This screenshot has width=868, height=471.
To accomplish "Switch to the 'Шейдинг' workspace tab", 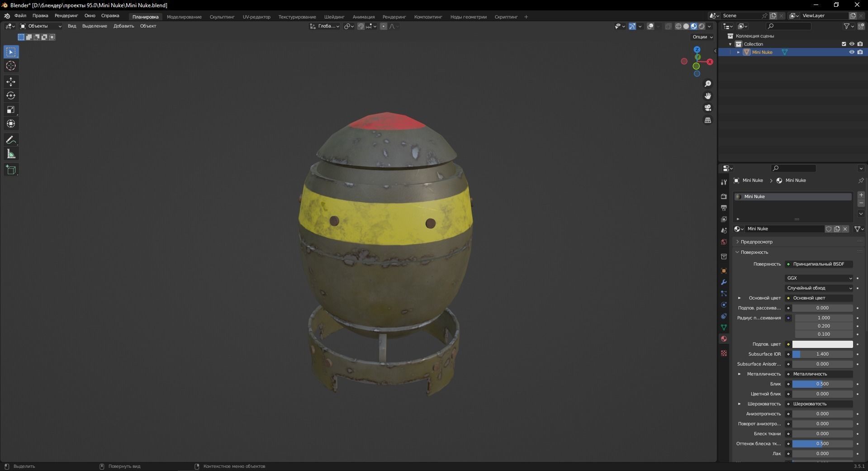I will click(334, 17).
